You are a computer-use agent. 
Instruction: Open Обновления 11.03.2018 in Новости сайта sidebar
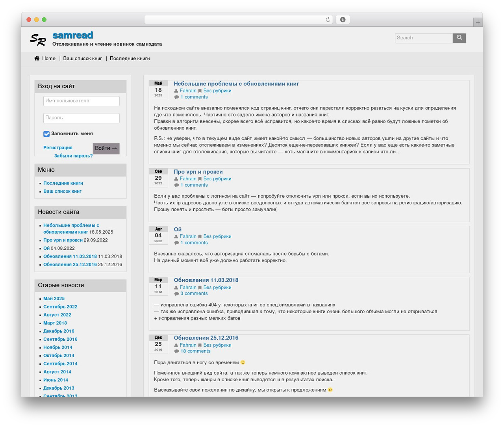coord(70,256)
